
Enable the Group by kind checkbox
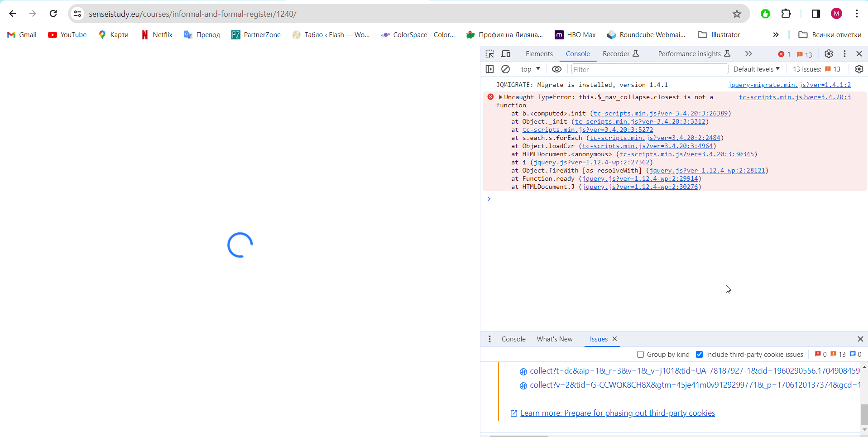click(x=640, y=355)
